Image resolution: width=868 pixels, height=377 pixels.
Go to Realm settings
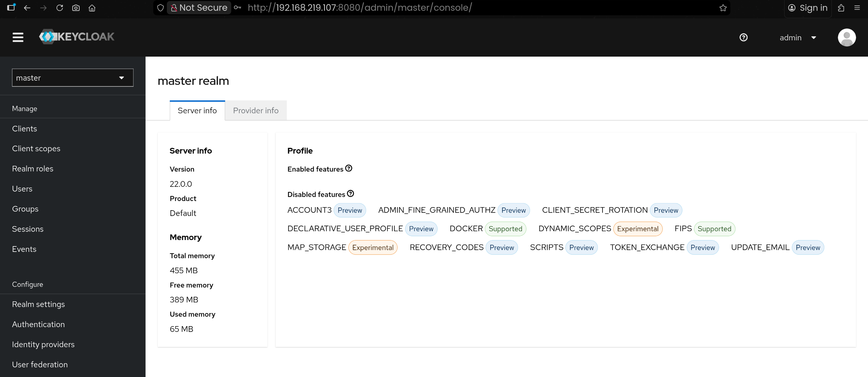(38, 304)
